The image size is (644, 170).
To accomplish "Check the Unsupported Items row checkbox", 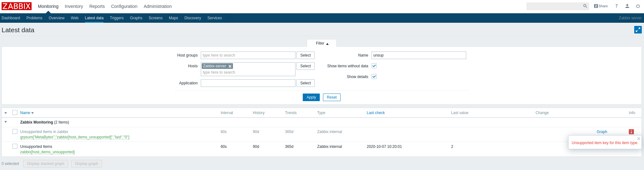I will pos(15,146).
